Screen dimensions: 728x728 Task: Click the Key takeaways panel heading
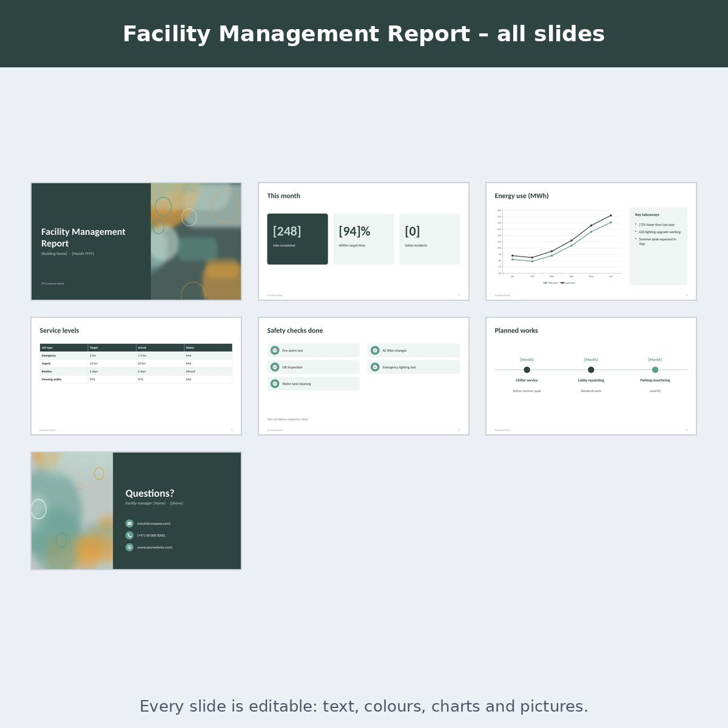[x=647, y=215]
